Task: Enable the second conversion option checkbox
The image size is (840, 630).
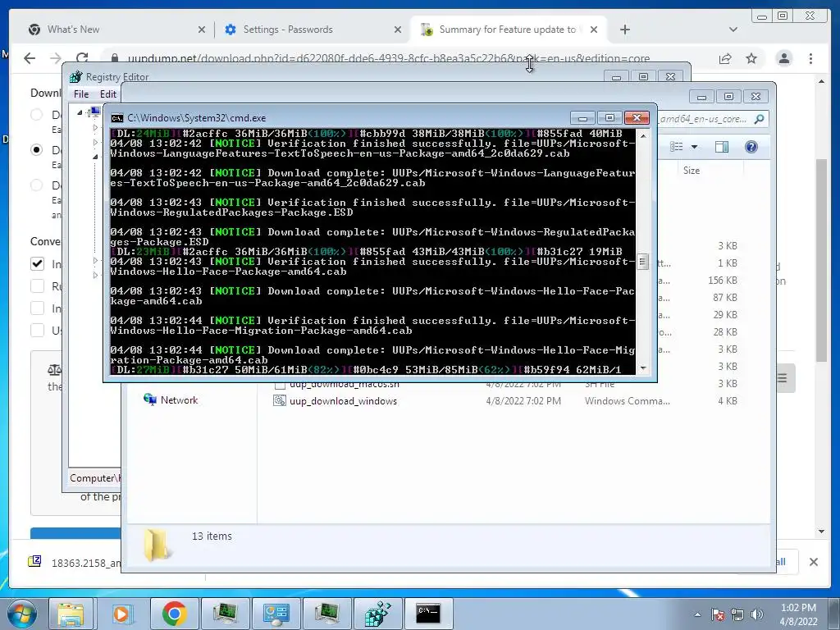Action: [x=37, y=286]
